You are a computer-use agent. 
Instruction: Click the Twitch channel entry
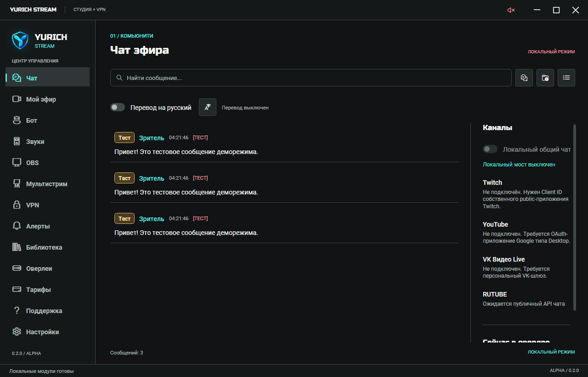(x=526, y=194)
